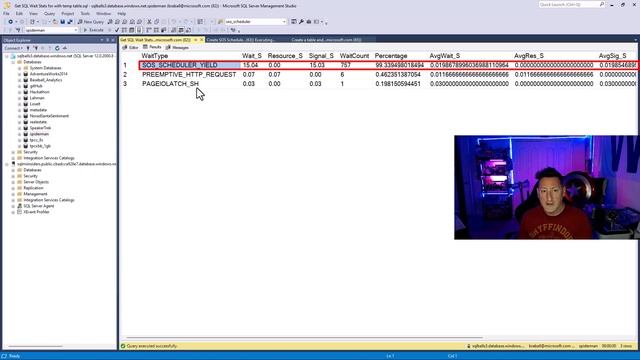Viewport: 640px width, 360px height.
Task: Toggle Results to Grid mode
Action: pyautogui.click(x=181, y=30)
